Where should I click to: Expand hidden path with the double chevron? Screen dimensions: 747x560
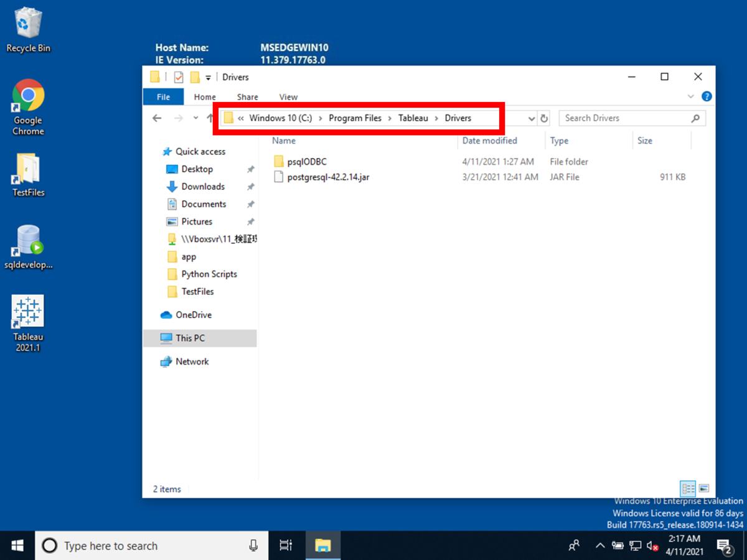[x=240, y=118]
